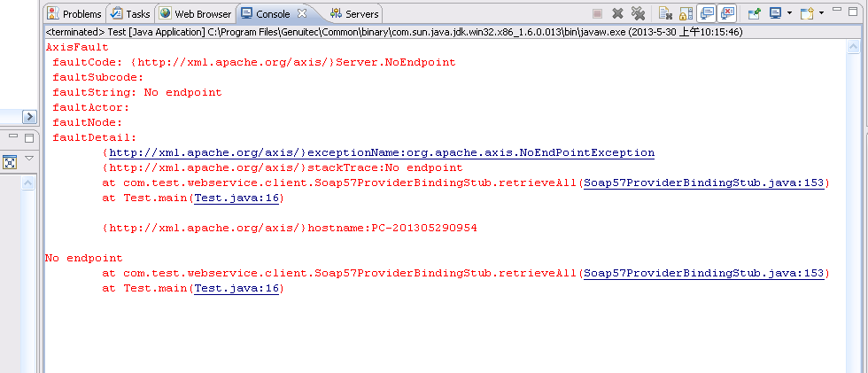Click the focus icon in the left panel

[10, 162]
